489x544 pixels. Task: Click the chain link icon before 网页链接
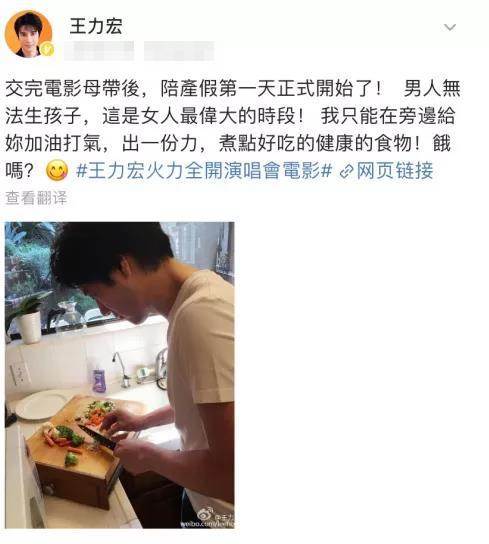[347, 171]
